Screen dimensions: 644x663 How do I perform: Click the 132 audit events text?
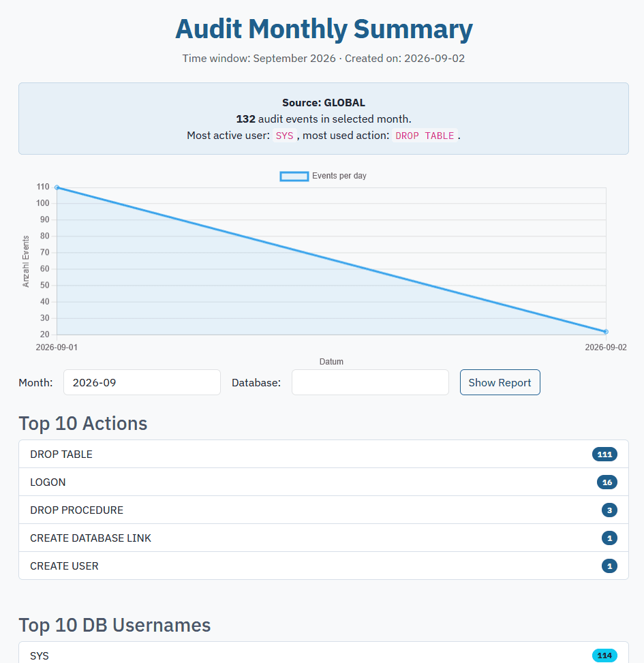coord(324,119)
